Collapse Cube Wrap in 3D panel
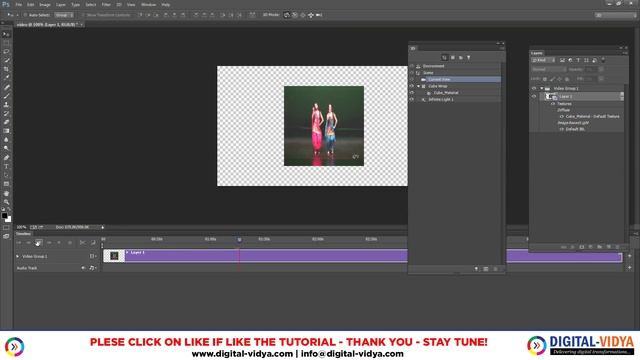Viewport: 640px width, 360px height. [418, 86]
